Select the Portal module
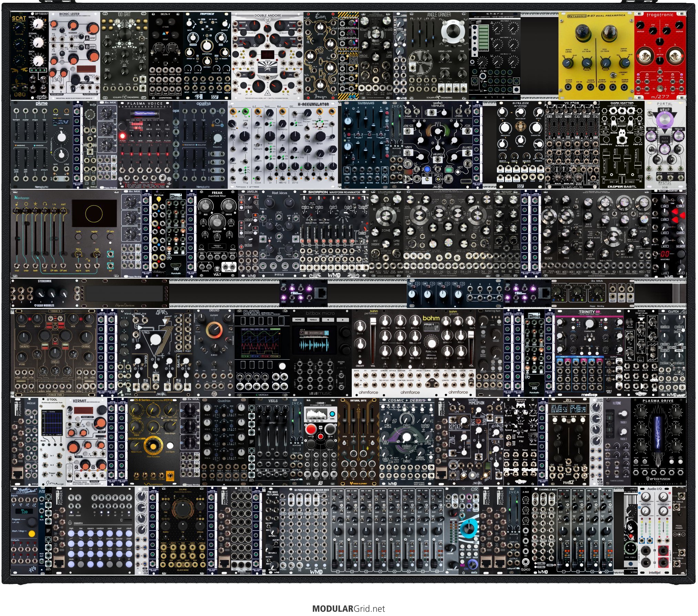The height and width of the screenshot is (616, 698). tap(665, 145)
